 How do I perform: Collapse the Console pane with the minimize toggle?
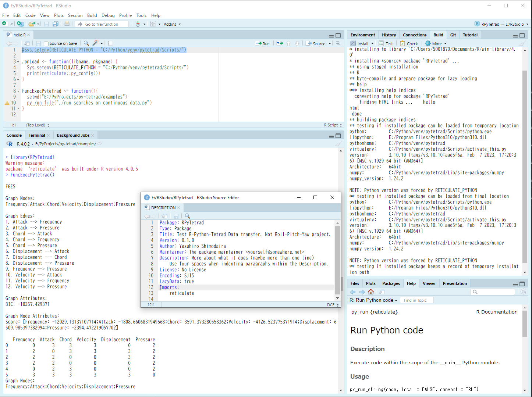click(331, 136)
